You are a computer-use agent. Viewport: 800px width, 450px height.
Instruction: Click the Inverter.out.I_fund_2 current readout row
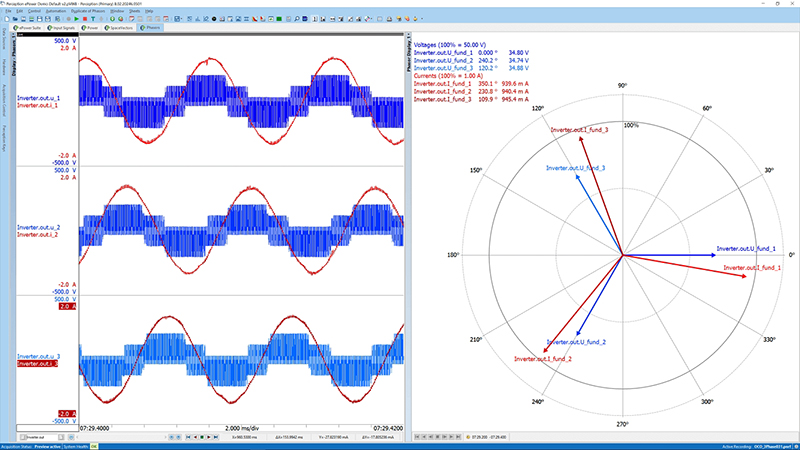point(471,91)
